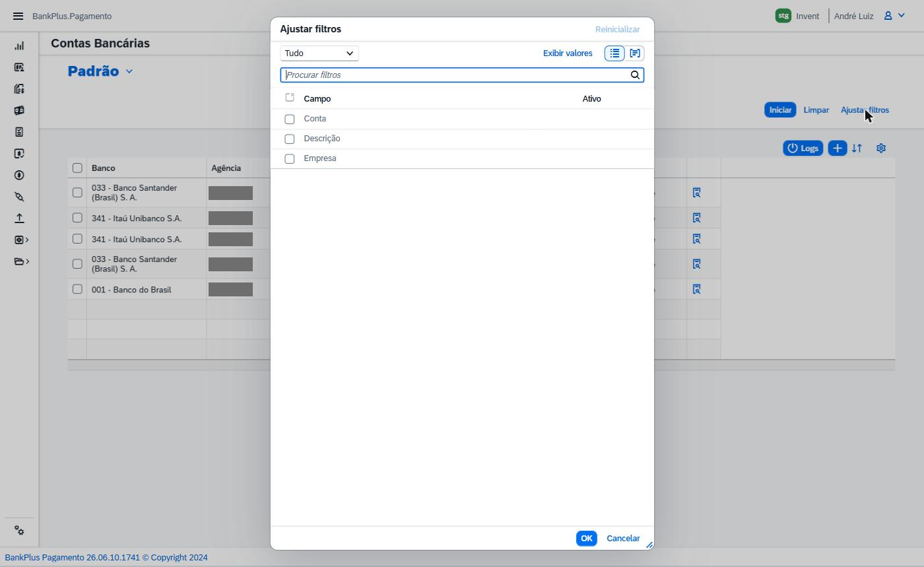Tick the Empresa filter checkbox
Screen dimensions: 924x567
289,159
